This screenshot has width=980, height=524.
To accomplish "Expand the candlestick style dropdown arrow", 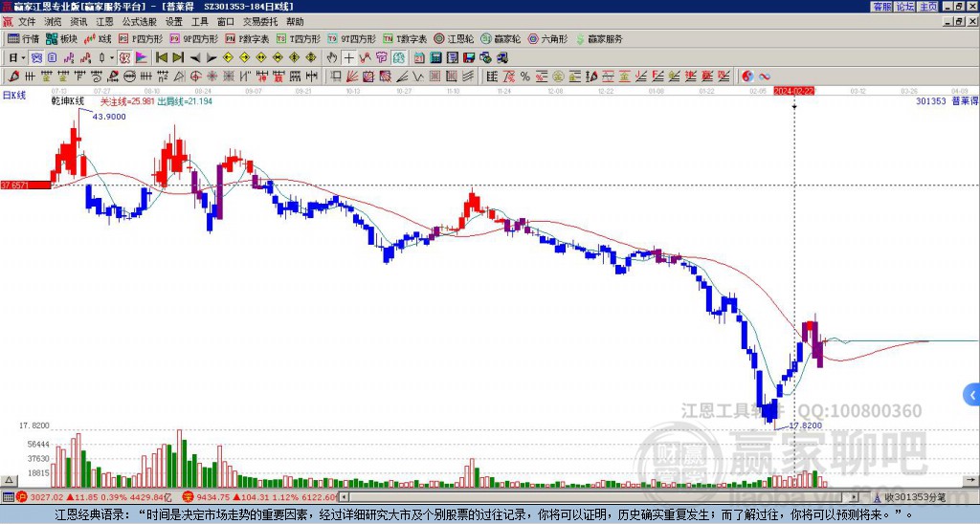I will [x=112, y=58].
